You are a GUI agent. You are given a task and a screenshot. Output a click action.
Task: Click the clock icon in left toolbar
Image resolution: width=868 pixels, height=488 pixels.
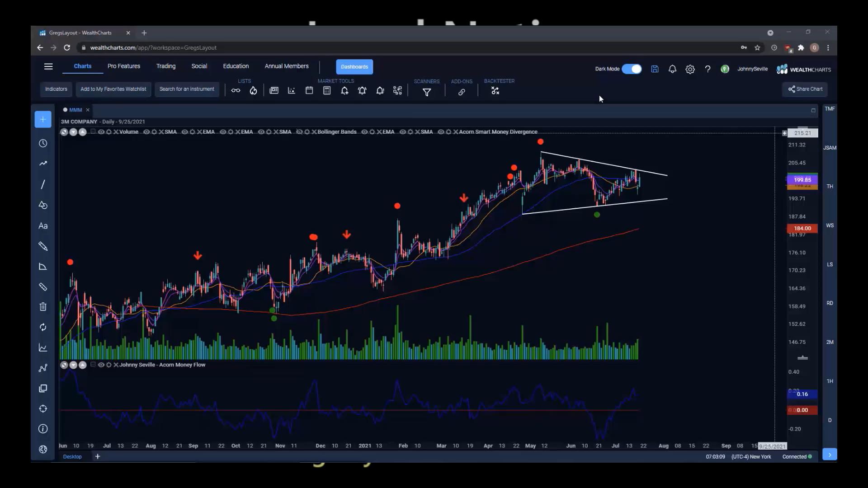[43, 143]
